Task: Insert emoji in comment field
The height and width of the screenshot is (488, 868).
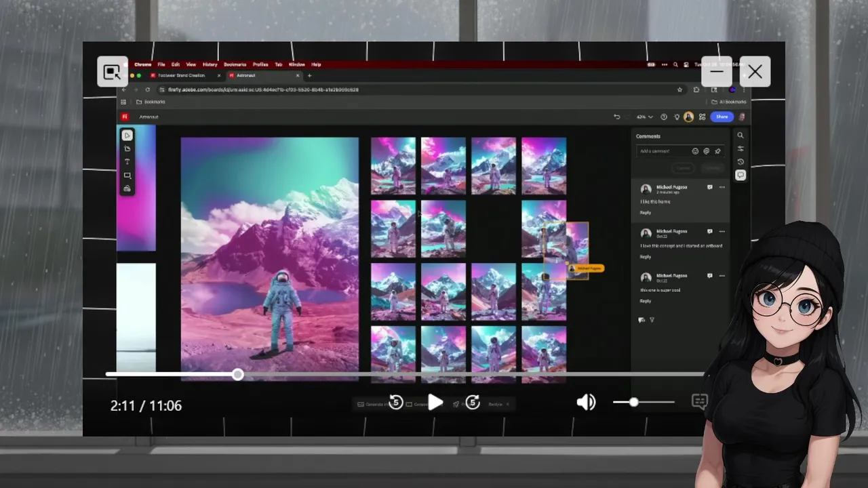Action: [x=695, y=151]
